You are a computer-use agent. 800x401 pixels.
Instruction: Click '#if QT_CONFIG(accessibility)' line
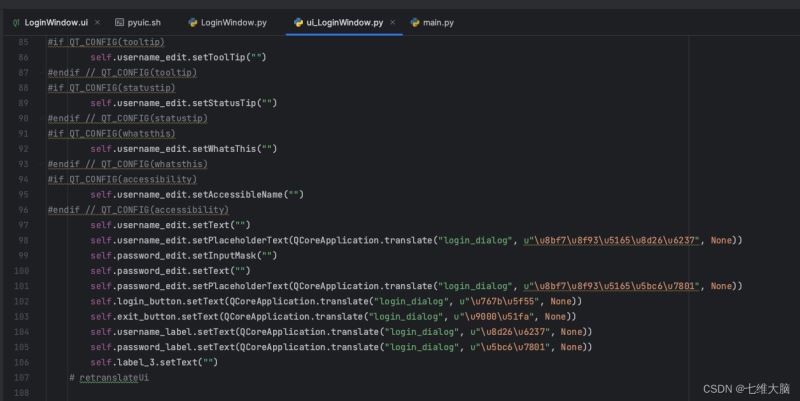[x=122, y=180]
